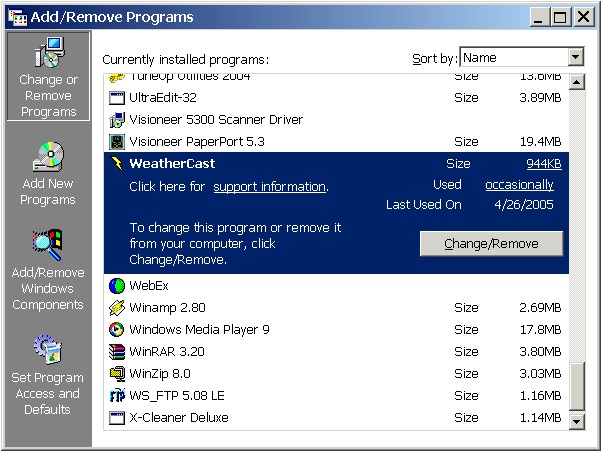
Task: Select the WinRAR 3.20 entry
Action: [x=336, y=352]
